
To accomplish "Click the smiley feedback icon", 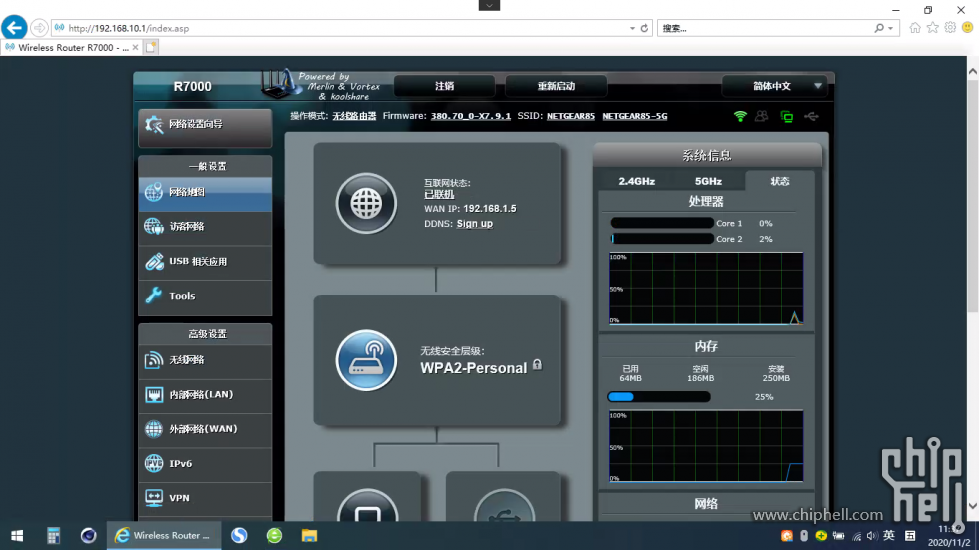I will [967, 28].
